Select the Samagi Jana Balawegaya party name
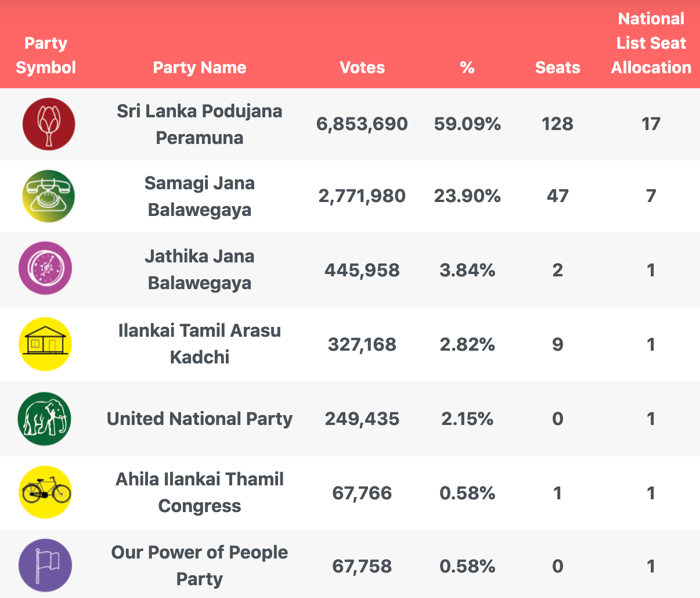700x598 pixels. [x=200, y=196]
